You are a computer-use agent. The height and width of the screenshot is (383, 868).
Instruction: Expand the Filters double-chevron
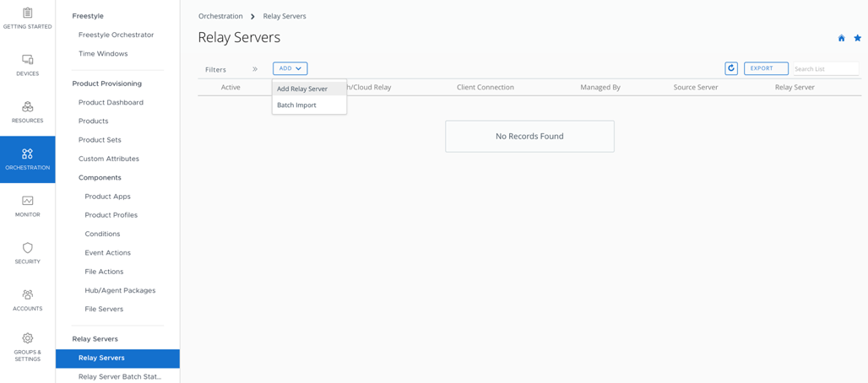tap(255, 69)
